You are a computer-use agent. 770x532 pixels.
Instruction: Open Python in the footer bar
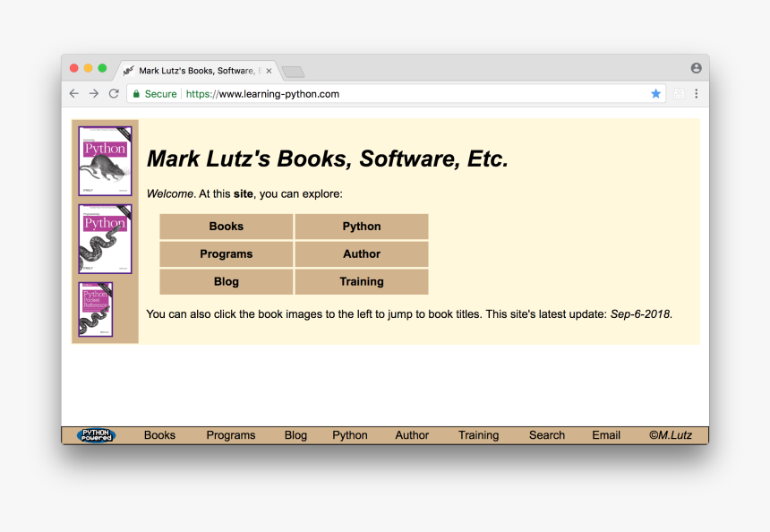[350, 435]
